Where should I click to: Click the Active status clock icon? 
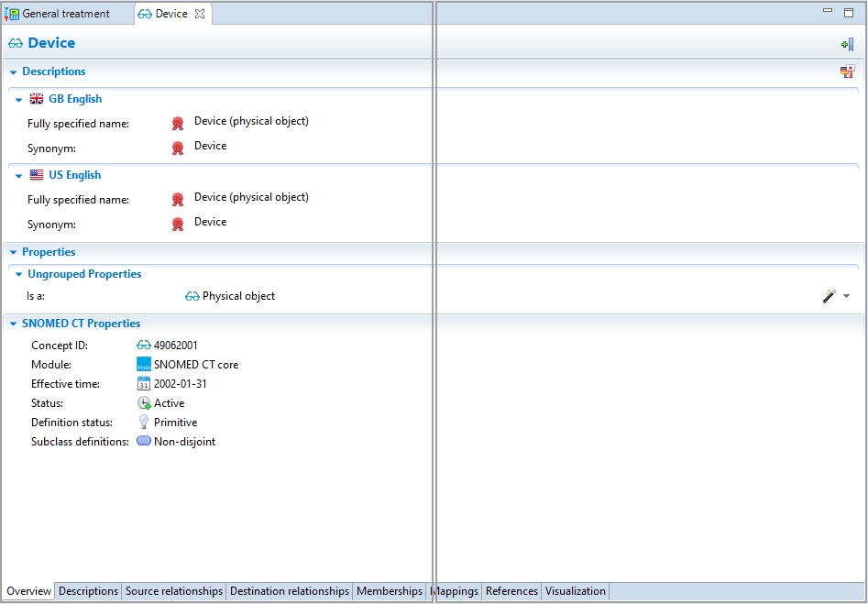click(144, 403)
